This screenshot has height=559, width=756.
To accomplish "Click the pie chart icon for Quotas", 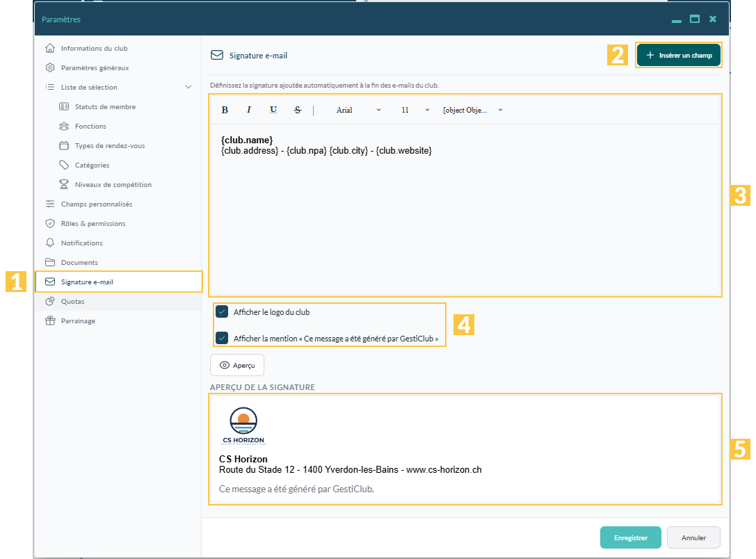I will coord(50,301).
